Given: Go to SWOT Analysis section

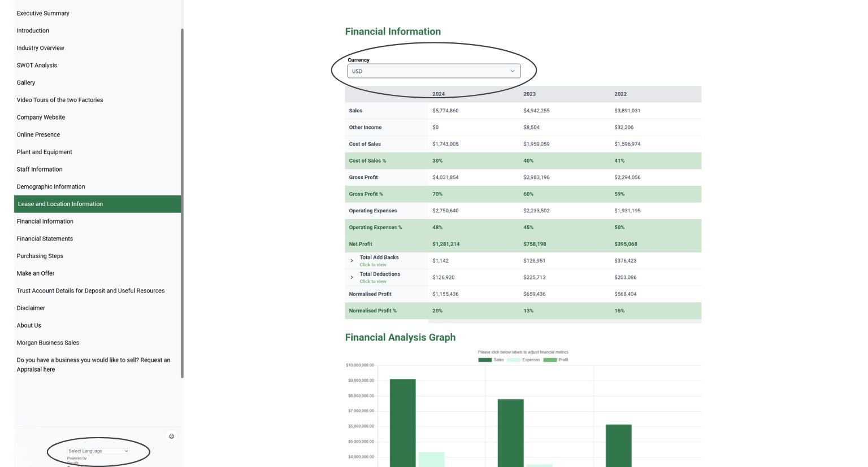Looking at the screenshot, I should click(37, 65).
